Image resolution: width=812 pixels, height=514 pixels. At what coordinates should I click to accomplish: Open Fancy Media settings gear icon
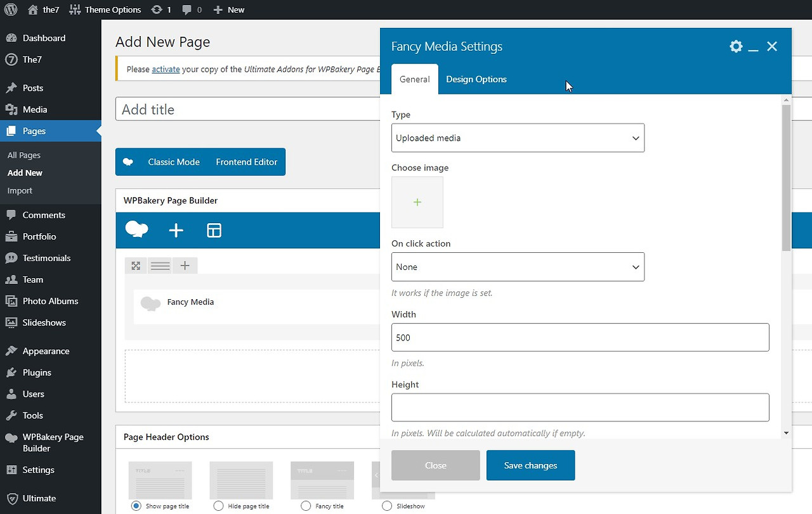pyautogui.click(x=736, y=46)
